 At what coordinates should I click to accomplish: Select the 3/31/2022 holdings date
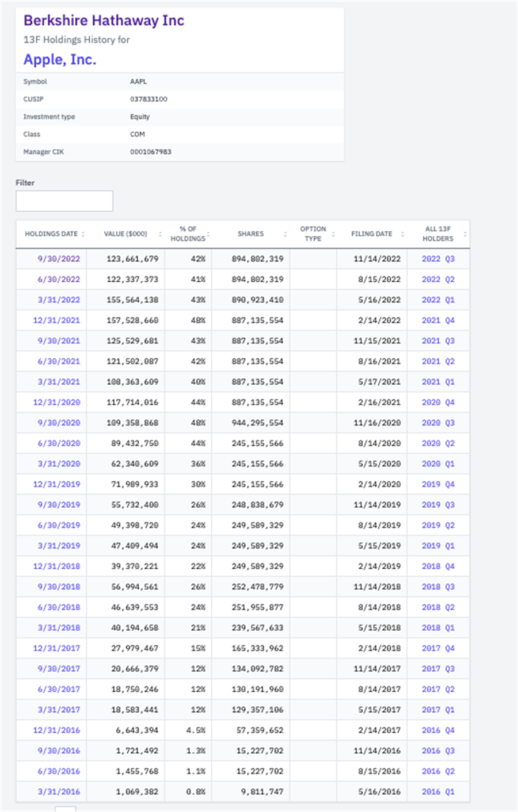click(59, 300)
